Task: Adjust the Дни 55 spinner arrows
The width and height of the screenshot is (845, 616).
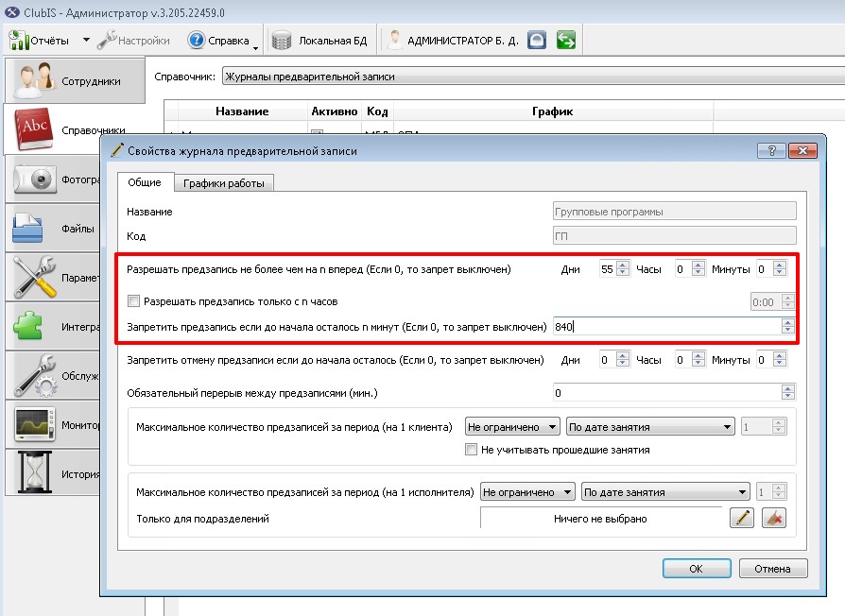Action: click(x=623, y=268)
